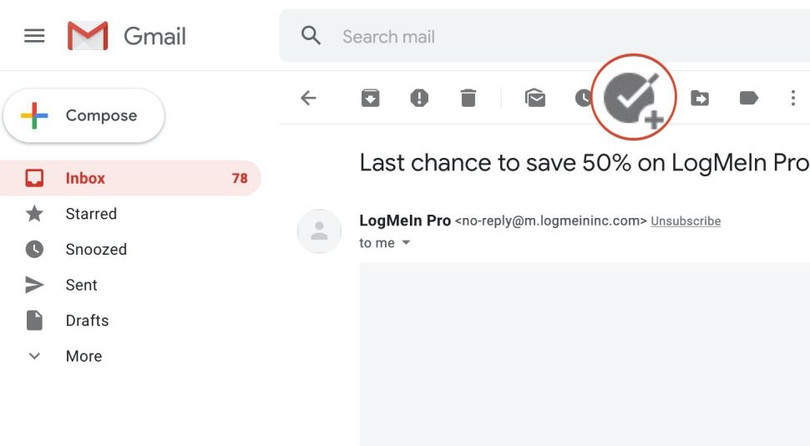
Task: Open the three-dot more options menu
Action: point(793,98)
